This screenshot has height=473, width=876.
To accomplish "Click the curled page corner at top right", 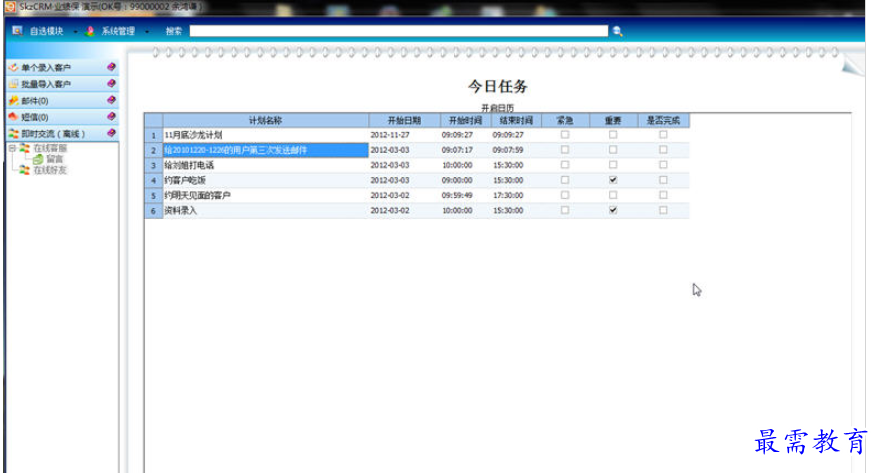I will [852, 66].
